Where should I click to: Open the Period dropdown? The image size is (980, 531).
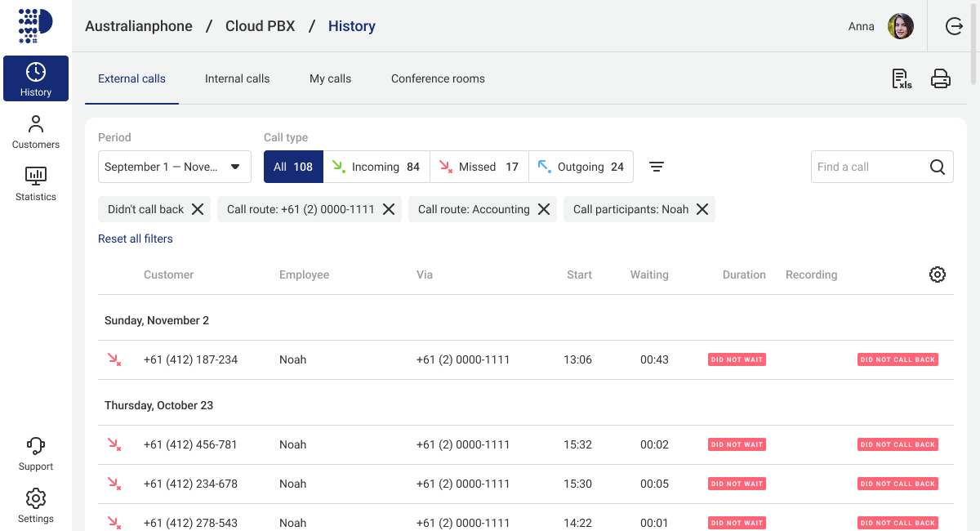(x=175, y=167)
